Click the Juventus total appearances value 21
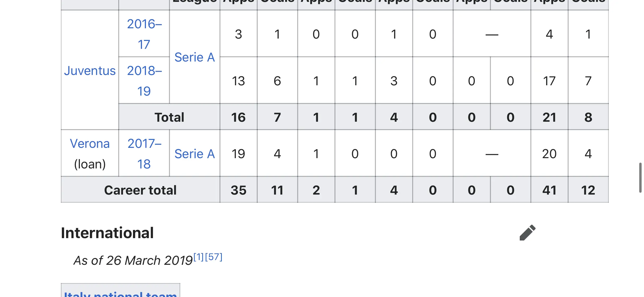This screenshot has height=297, width=644. (549, 117)
